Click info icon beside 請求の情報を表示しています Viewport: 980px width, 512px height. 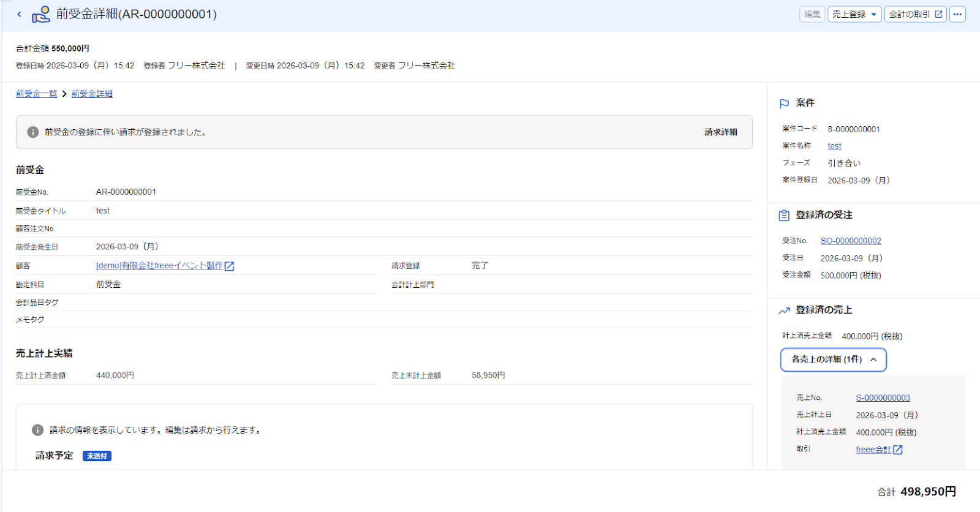point(37,430)
